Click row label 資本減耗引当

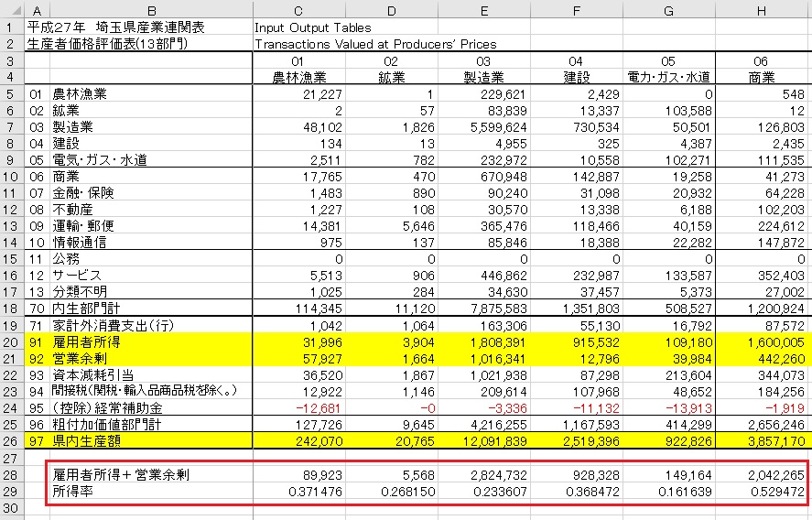(92, 375)
